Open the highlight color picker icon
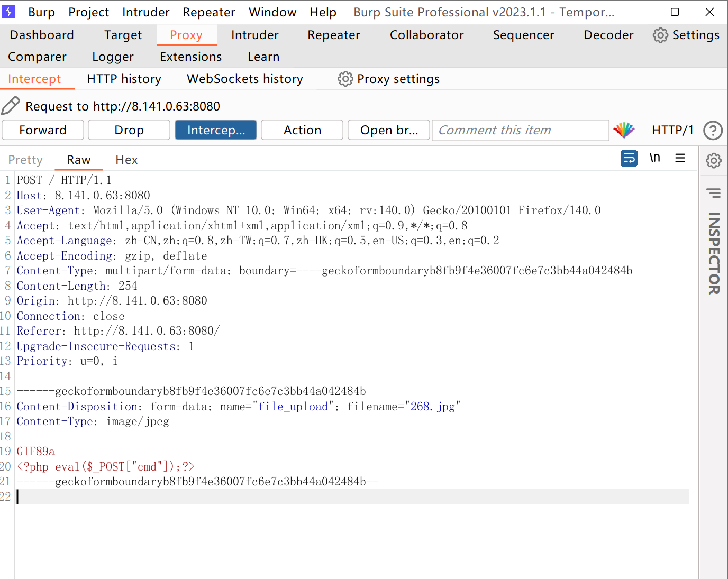This screenshot has width=728, height=579. pyautogui.click(x=624, y=130)
